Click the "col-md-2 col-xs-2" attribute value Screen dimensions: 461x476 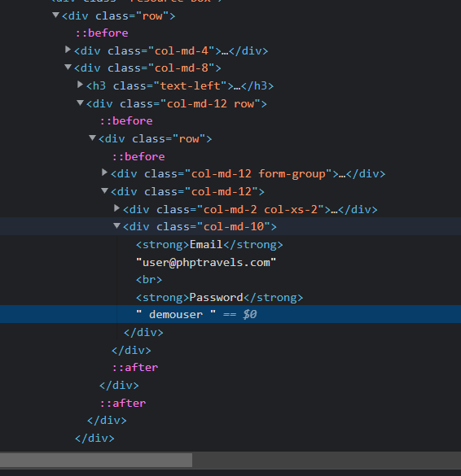[x=261, y=209]
